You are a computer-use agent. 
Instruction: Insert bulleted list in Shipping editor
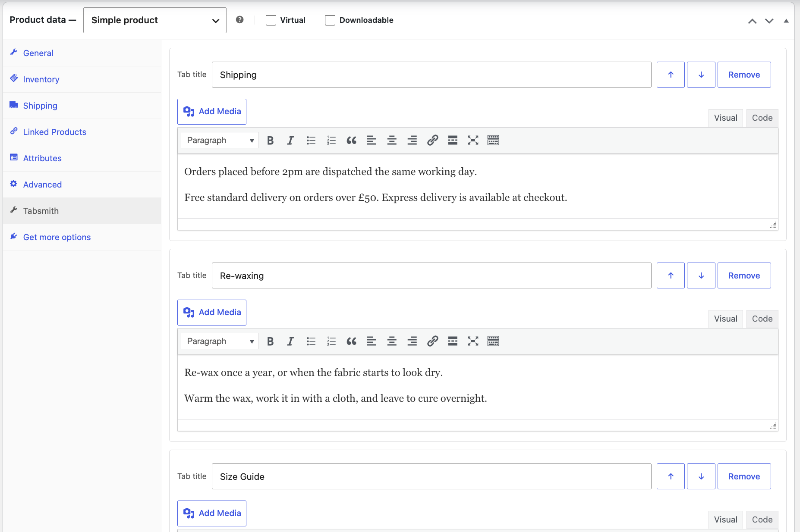click(311, 141)
